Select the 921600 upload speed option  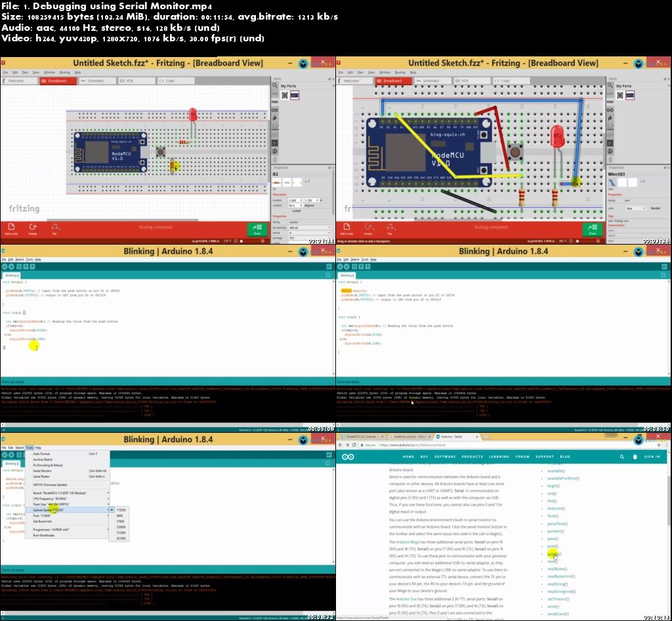tap(121, 538)
